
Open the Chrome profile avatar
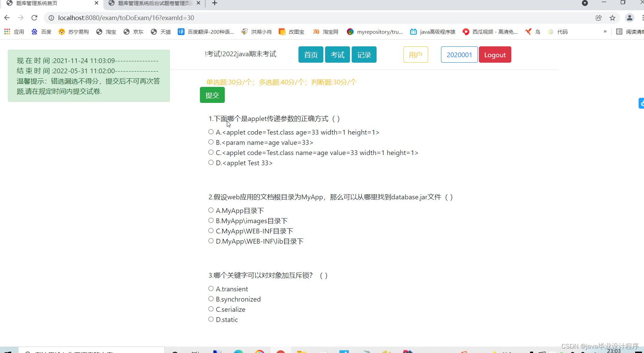(x=629, y=18)
